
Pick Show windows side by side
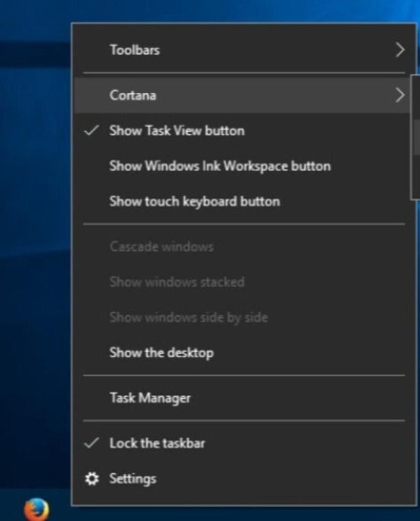point(189,317)
